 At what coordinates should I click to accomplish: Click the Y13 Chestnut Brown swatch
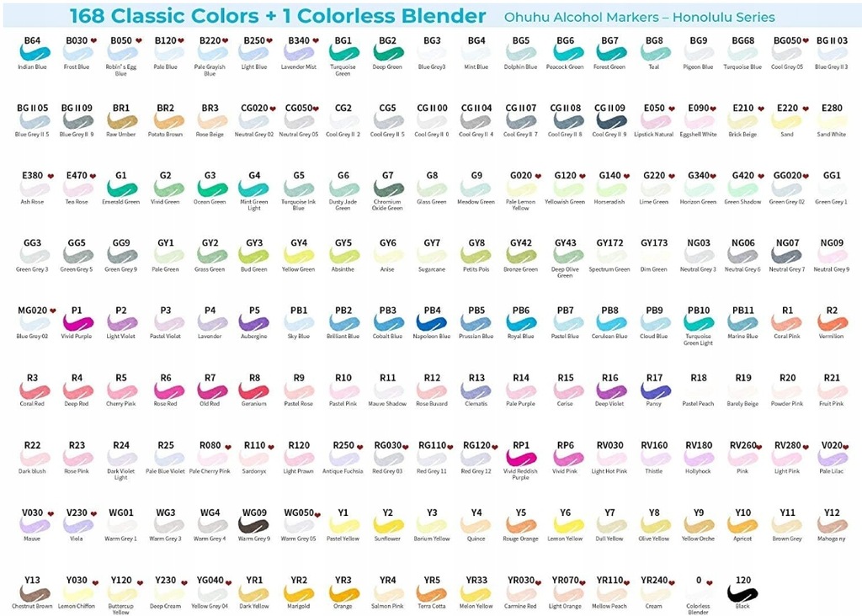point(35,593)
